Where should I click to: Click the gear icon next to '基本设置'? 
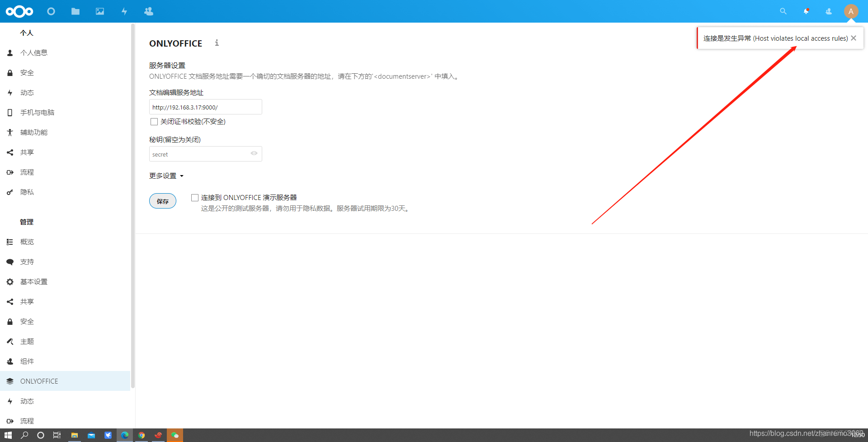pos(10,282)
